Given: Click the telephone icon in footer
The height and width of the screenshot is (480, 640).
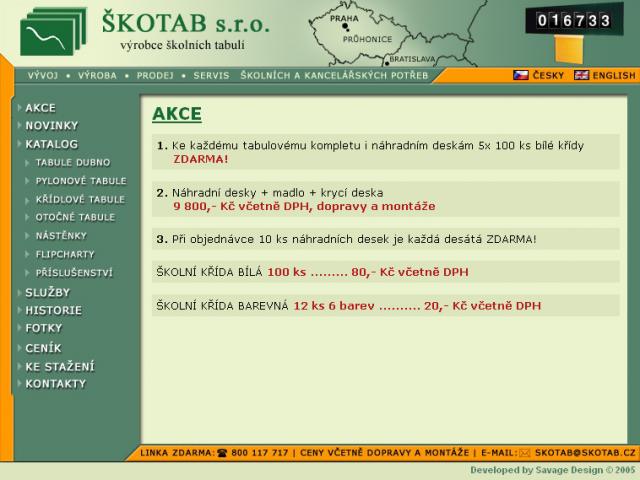Looking at the screenshot, I should [x=222, y=453].
